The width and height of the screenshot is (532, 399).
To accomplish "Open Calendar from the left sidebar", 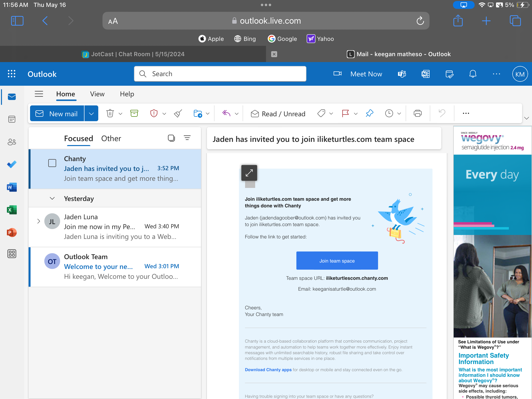I will 12,119.
